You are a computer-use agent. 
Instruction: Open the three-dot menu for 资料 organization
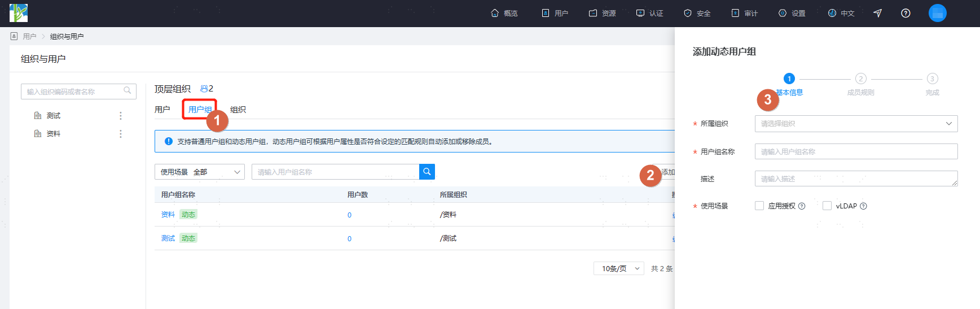[120, 134]
